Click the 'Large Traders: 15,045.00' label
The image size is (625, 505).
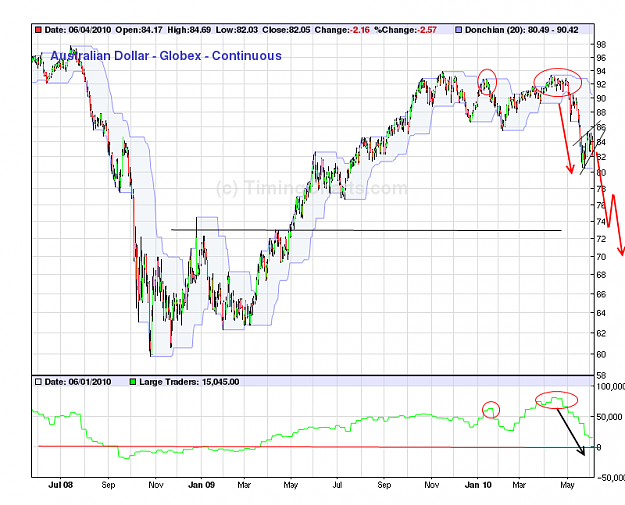pos(189,382)
